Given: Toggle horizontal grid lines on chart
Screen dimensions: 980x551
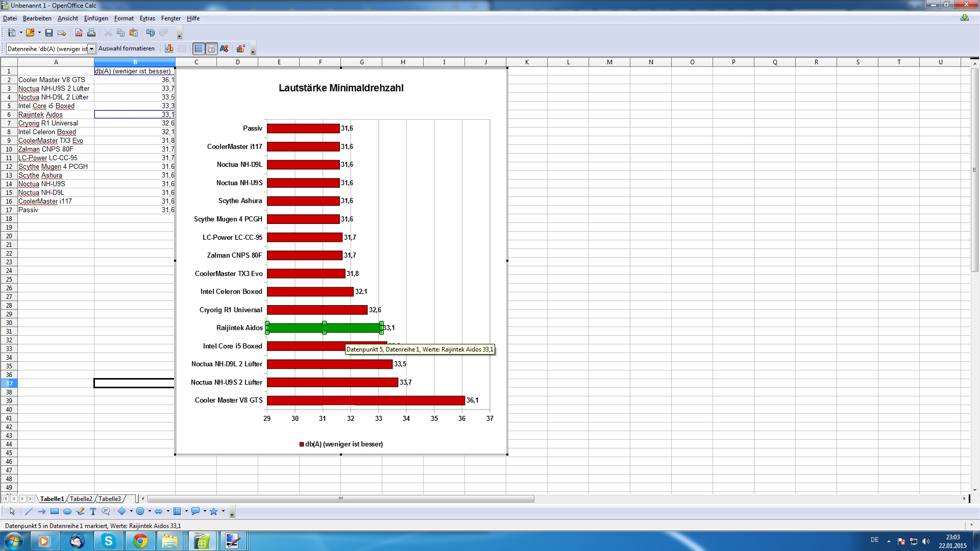Looking at the screenshot, I should click(x=199, y=48).
